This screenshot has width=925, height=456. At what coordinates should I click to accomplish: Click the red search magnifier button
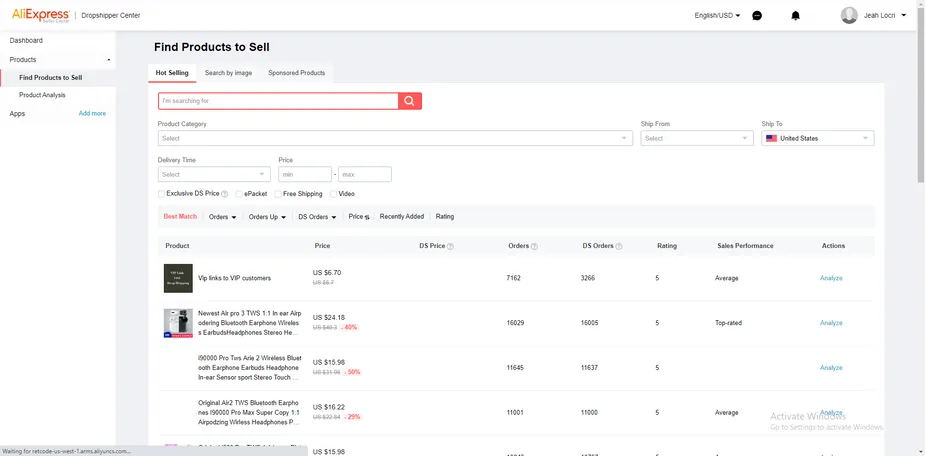410,101
